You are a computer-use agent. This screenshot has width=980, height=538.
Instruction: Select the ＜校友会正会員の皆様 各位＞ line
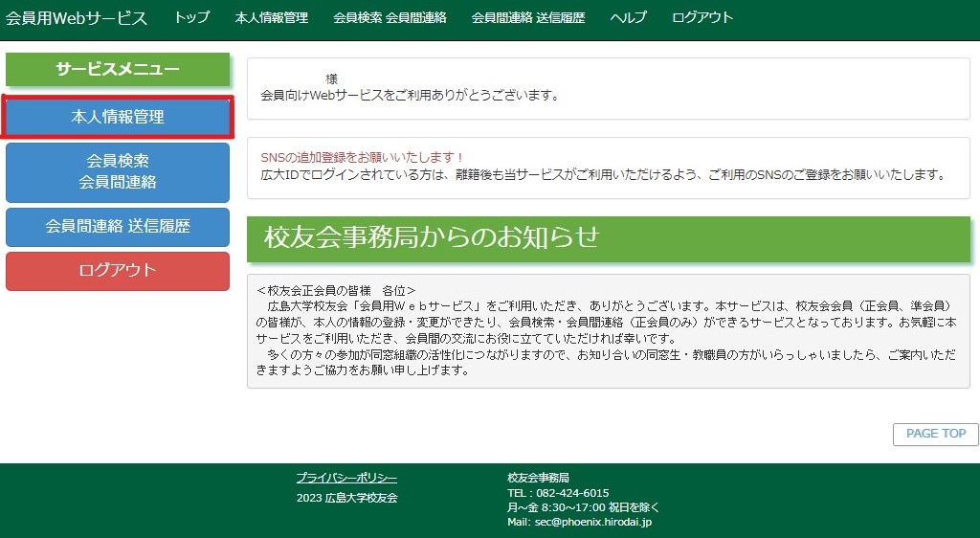(x=336, y=291)
